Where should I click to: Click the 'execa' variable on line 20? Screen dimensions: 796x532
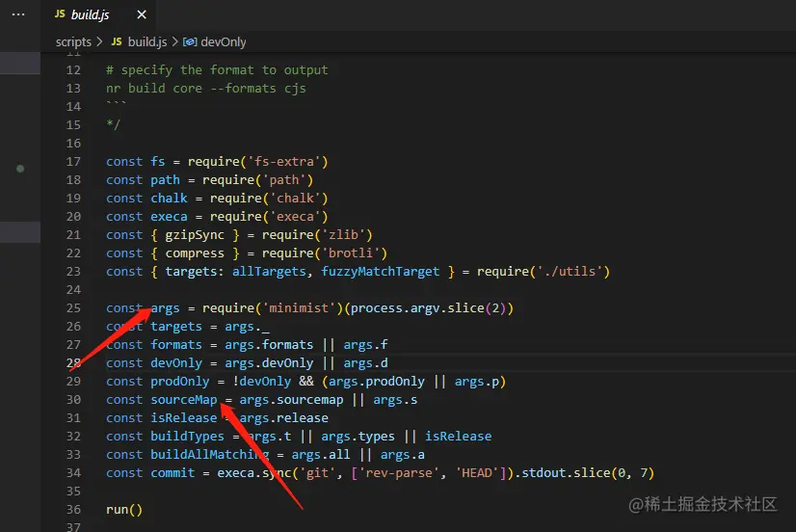click(x=169, y=216)
